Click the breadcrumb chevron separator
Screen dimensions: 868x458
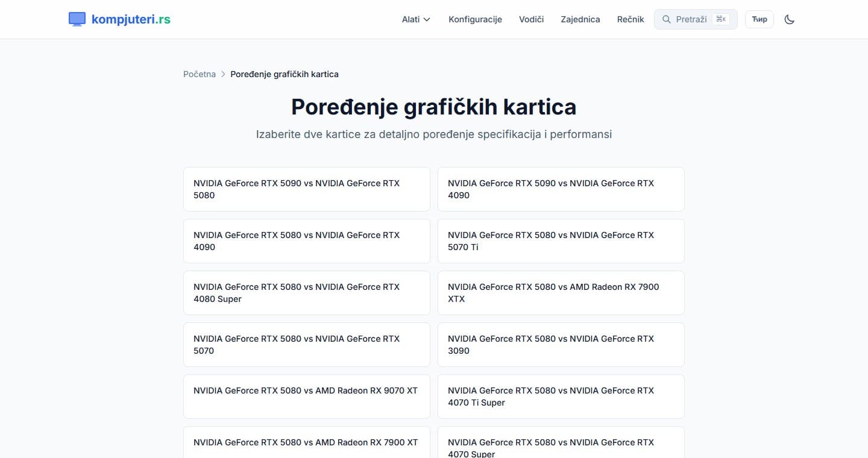(x=223, y=74)
